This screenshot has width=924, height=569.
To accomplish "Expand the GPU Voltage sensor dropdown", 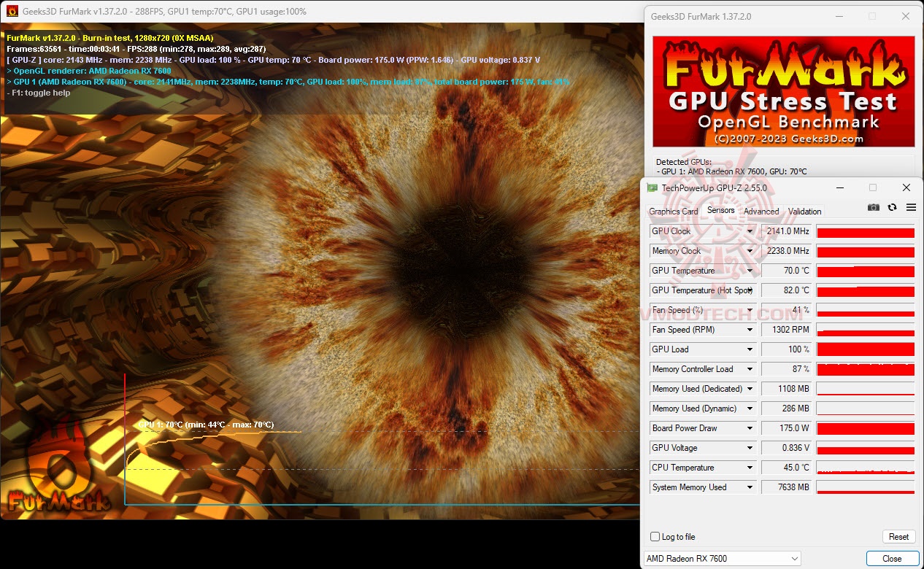I will coord(750,448).
